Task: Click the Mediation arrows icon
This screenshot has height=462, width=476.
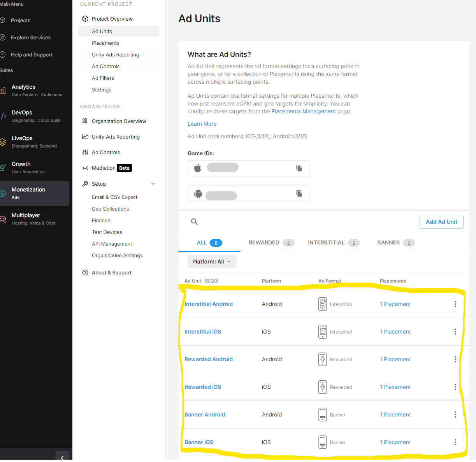Action: coord(85,168)
